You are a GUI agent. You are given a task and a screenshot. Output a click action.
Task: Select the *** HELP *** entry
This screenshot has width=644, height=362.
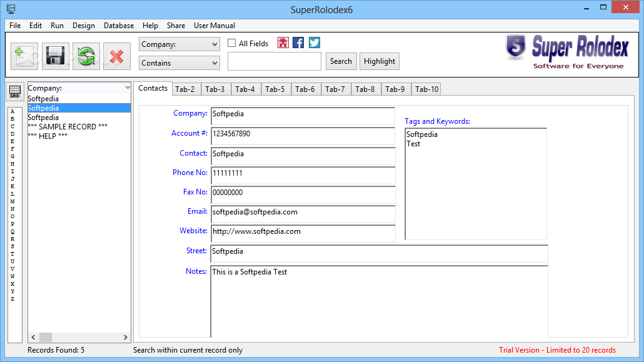[79, 136]
